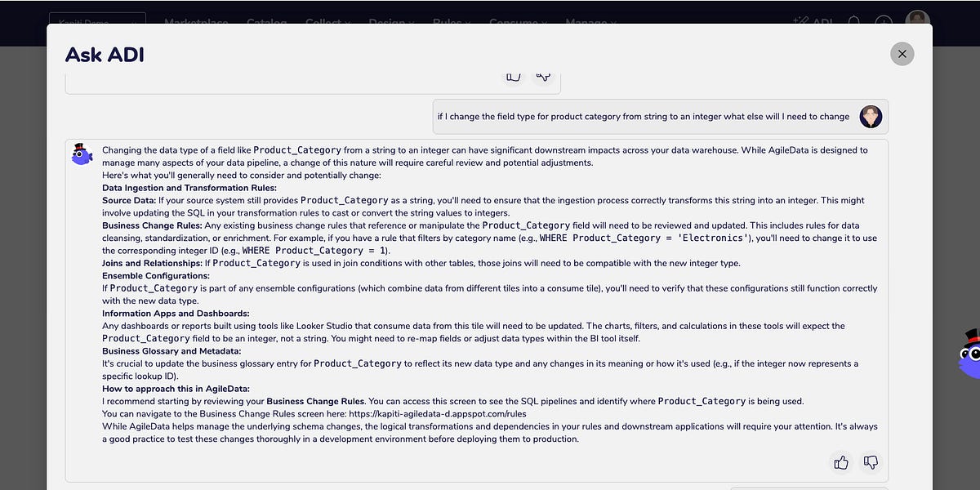Open the floating ADI mascot helper
The width and height of the screenshot is (980, 490).
tap(969, 354)
